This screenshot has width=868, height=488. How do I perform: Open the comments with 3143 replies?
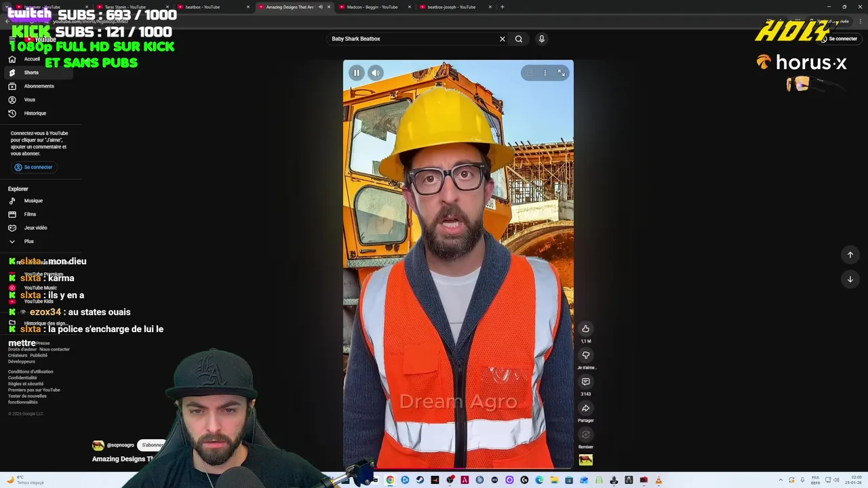coord(586,382)
